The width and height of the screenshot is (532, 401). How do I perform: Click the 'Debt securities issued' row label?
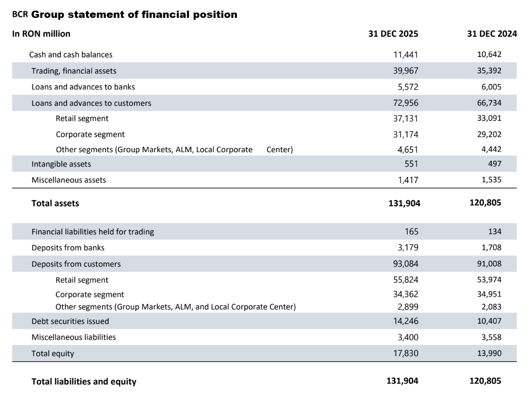click(x=71, y=321)
